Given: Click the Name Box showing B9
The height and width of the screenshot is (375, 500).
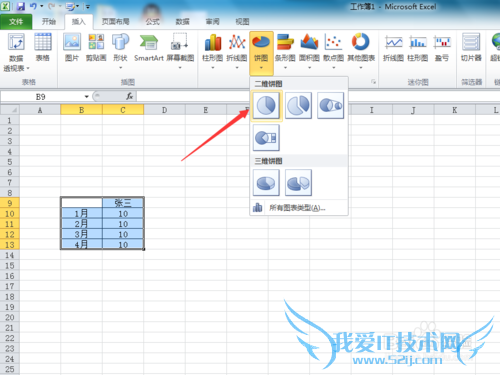Looking at the screenshot, I should [x=41, y=97].
